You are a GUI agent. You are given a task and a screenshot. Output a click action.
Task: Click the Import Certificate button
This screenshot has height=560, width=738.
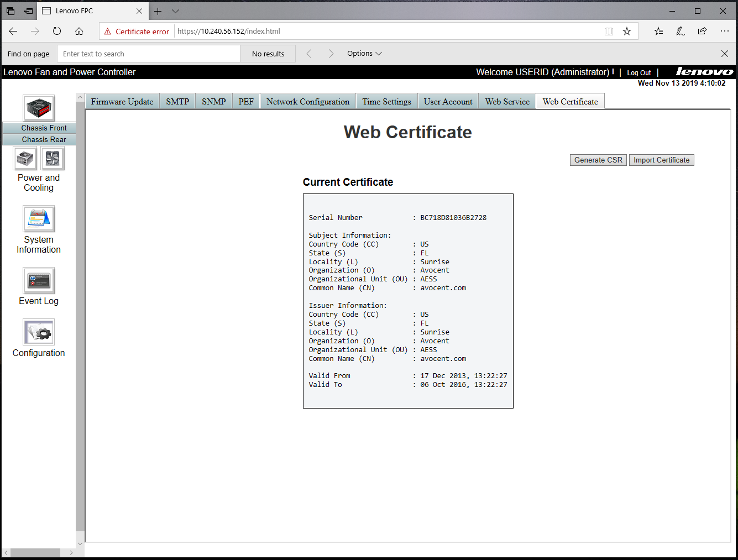click(x=661, y=160)
